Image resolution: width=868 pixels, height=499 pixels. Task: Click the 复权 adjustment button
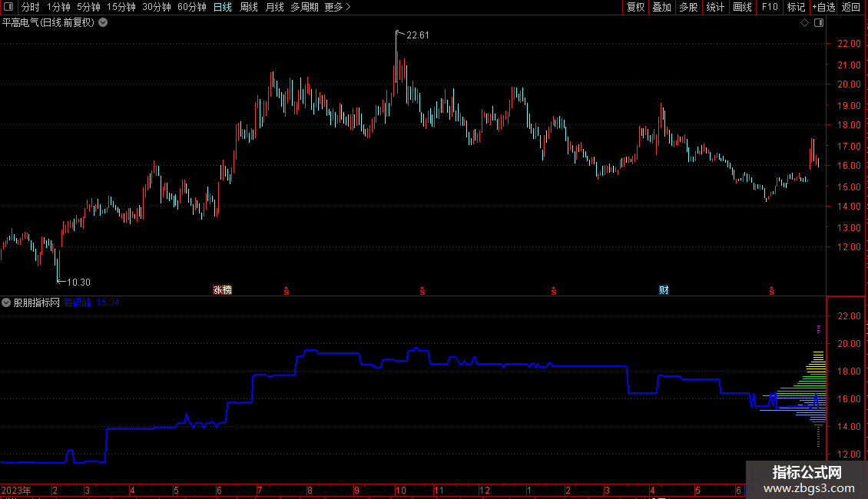point(635,7)
